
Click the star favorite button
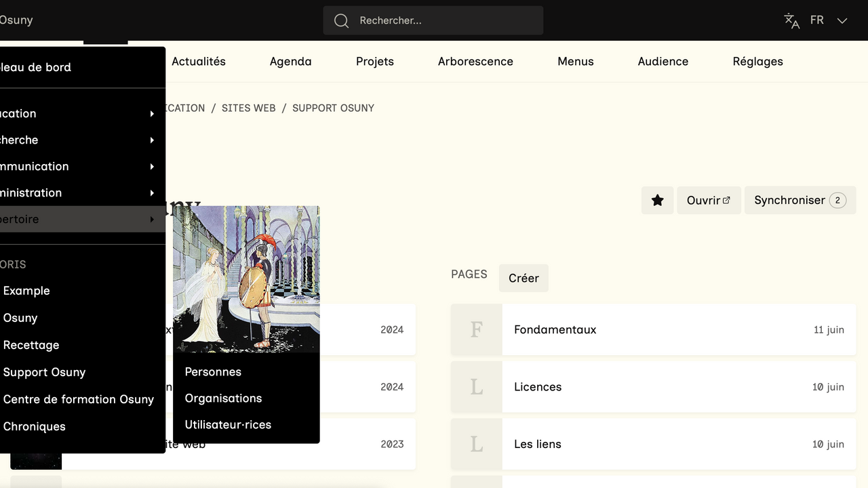tap(657, 201)
